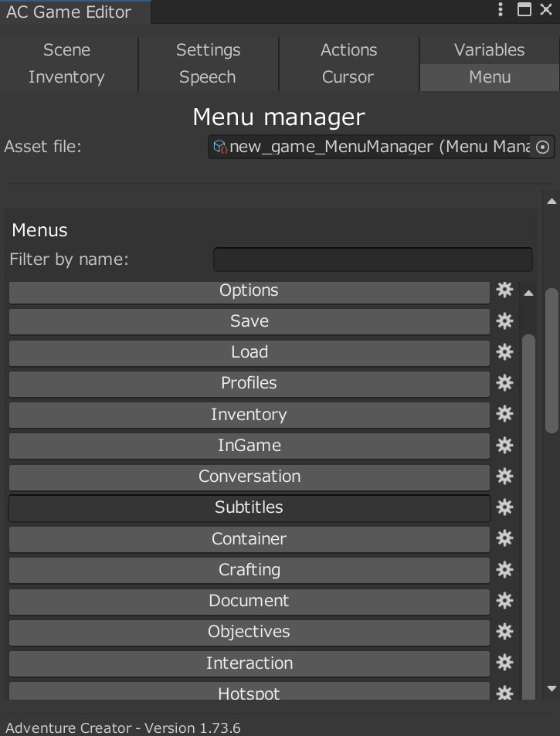Viewport: 560px width, 736px height.
Task: Open the editor window's kebab menu
Action: tap(501, 10)
